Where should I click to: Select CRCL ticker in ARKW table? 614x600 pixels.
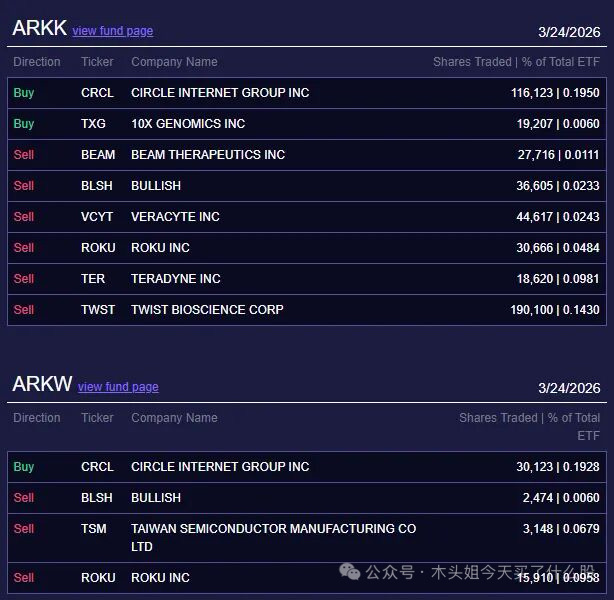(98, 467)
